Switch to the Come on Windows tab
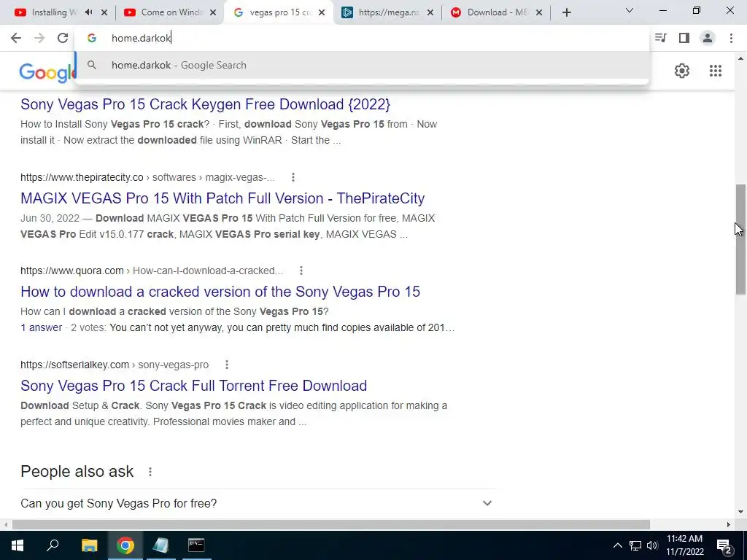The height and width of the screenshot is (560, 747). coord(164,13)
